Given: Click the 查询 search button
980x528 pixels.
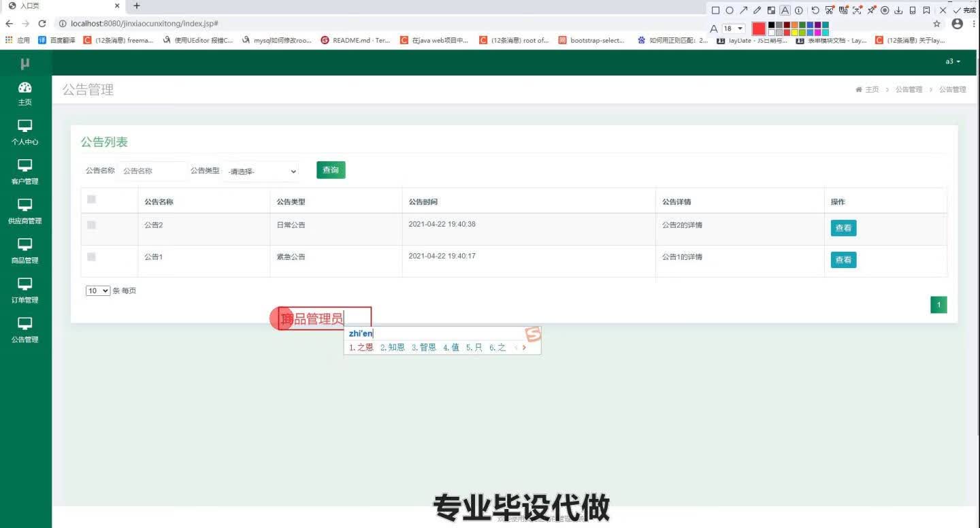Looking at the screenshot, I should [331, 170].
